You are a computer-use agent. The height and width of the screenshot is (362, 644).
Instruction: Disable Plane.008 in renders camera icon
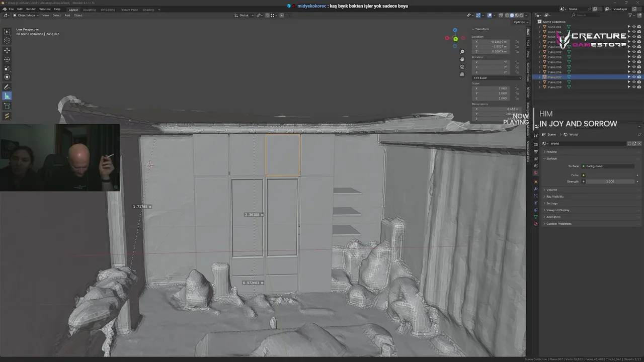point(639,82)
